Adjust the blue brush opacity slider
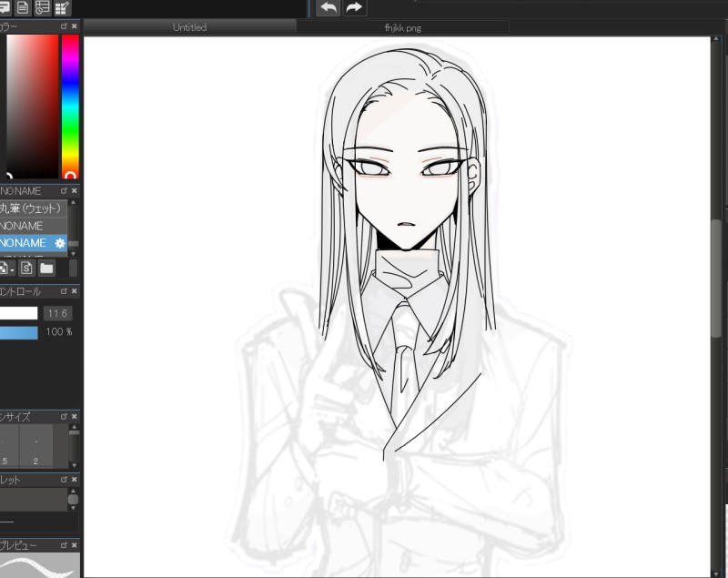The image size is (728, 578). coord(18,332)
